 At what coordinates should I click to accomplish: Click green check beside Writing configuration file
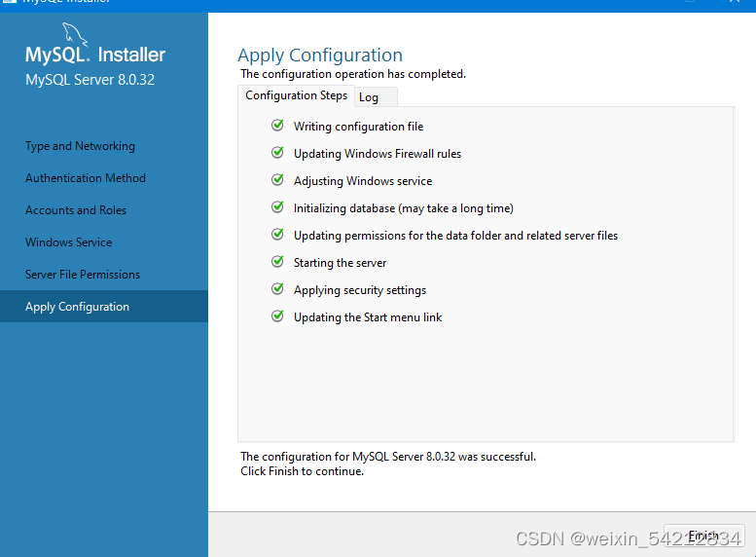tap(277, 126)
